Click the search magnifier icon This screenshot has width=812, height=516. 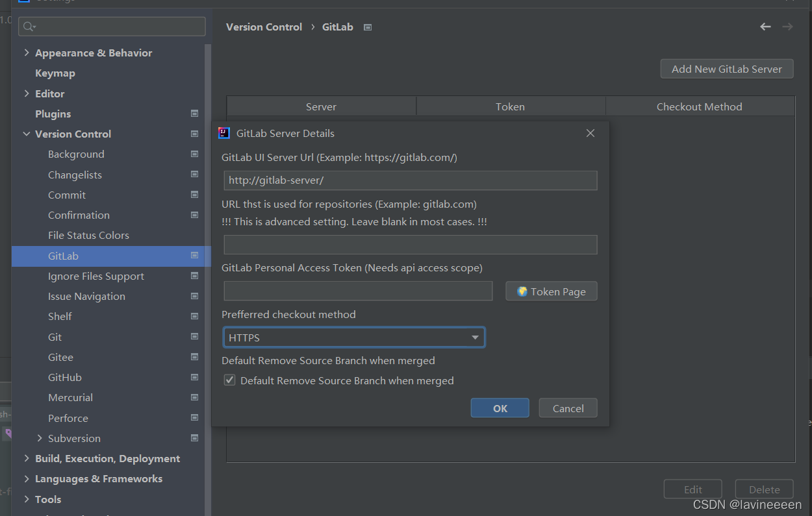pos(30,27)
